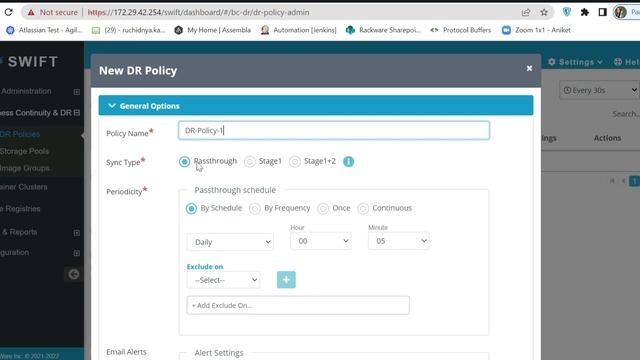This screenshot has height=360, width=640.
Task: Open Image Registries in the sidebar
Action: 20,209
